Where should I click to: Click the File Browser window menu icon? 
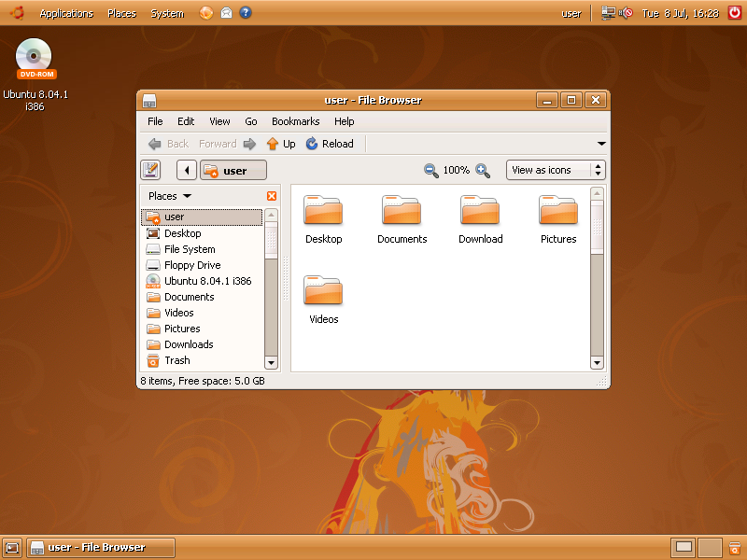[x=149, y=101]
